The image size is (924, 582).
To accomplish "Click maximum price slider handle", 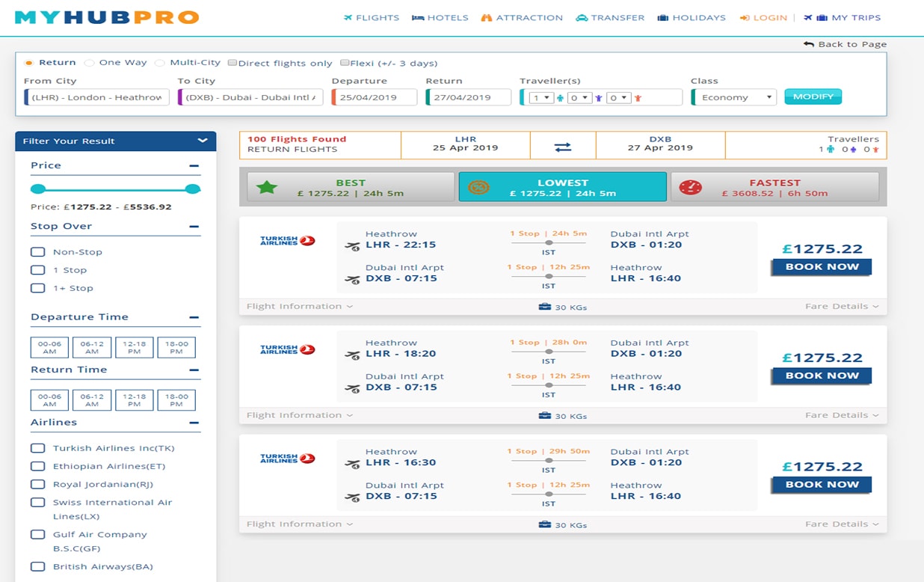I will (x=193, y=189).
